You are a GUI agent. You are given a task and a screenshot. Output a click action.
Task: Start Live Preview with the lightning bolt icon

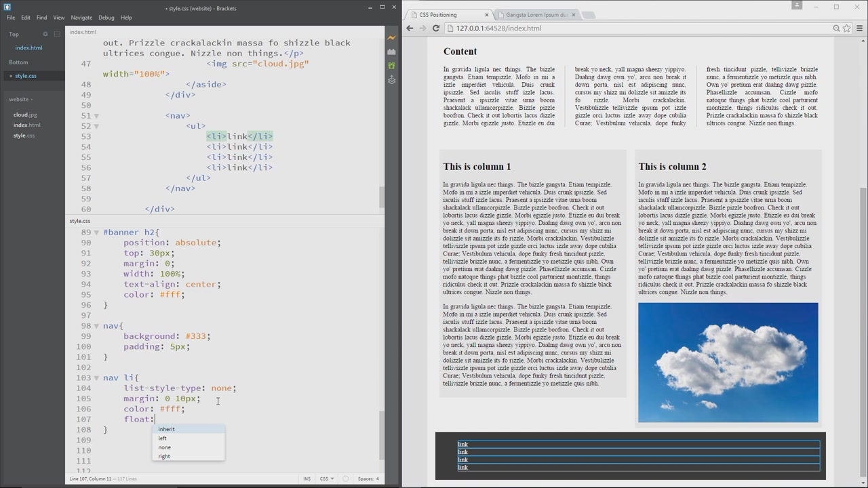point(391,37)
